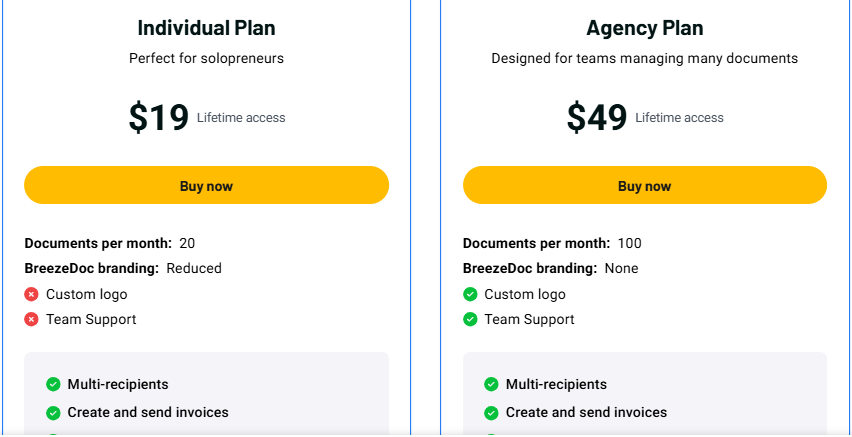Click the $49 price text
Screen dimensions: 852x437
(x=597, y=117)
